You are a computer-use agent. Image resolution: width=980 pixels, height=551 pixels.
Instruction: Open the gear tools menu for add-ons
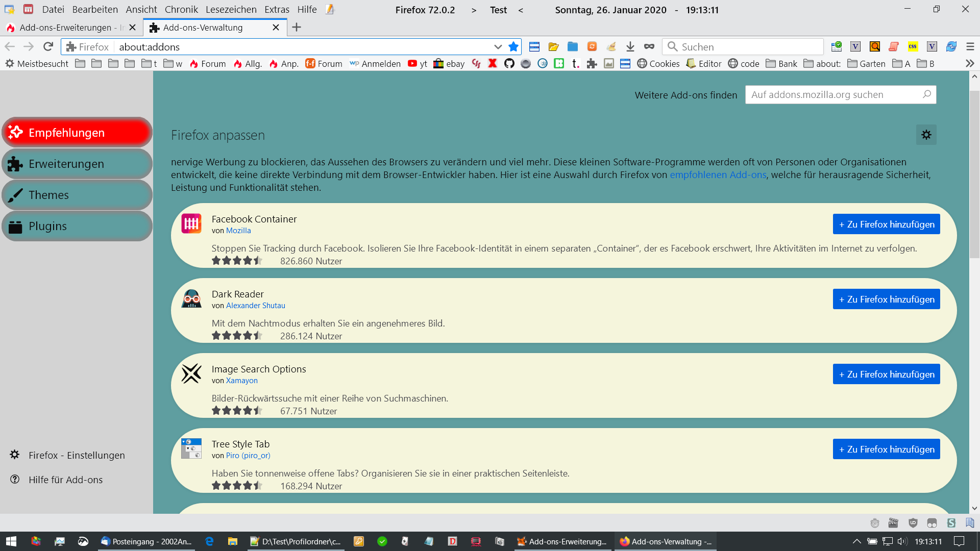click(x=926, y=135)
